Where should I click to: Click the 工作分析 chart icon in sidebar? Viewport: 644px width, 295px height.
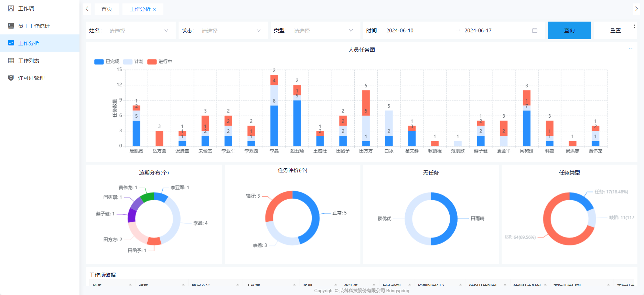tap(11, 43)
